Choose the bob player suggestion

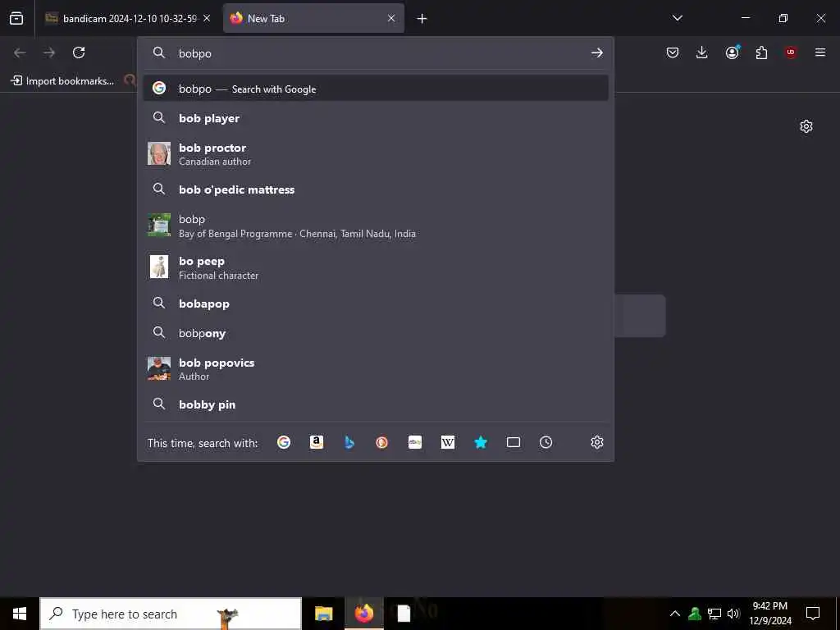(x=376, y=118)
